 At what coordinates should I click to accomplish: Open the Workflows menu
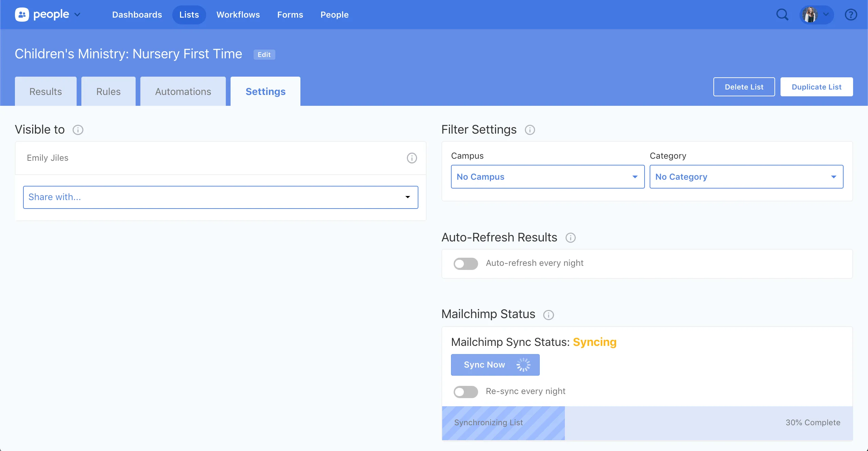coord(238,15)
